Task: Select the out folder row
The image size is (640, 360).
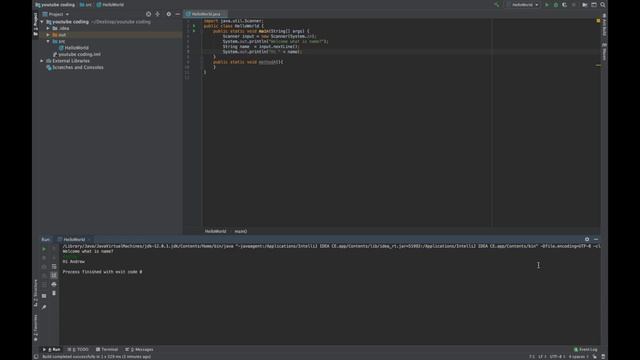Action: click(x=110, y=35)
